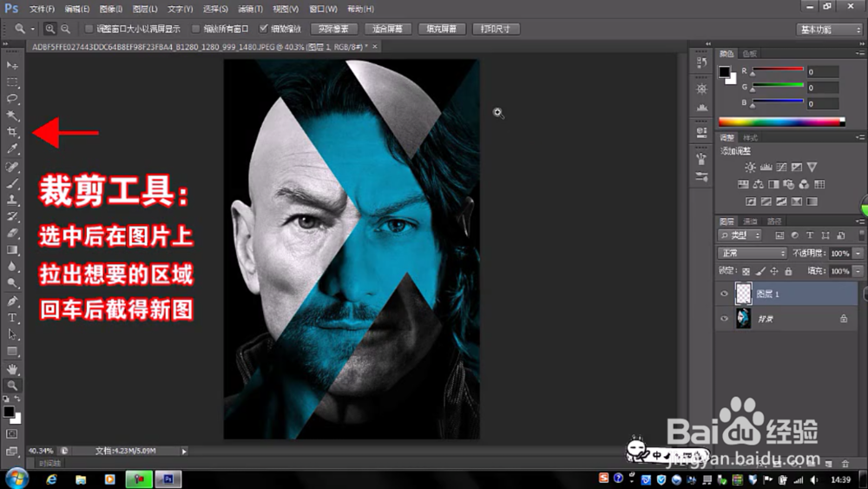Open the Layers panel flyout menu

tap(860, 221)
